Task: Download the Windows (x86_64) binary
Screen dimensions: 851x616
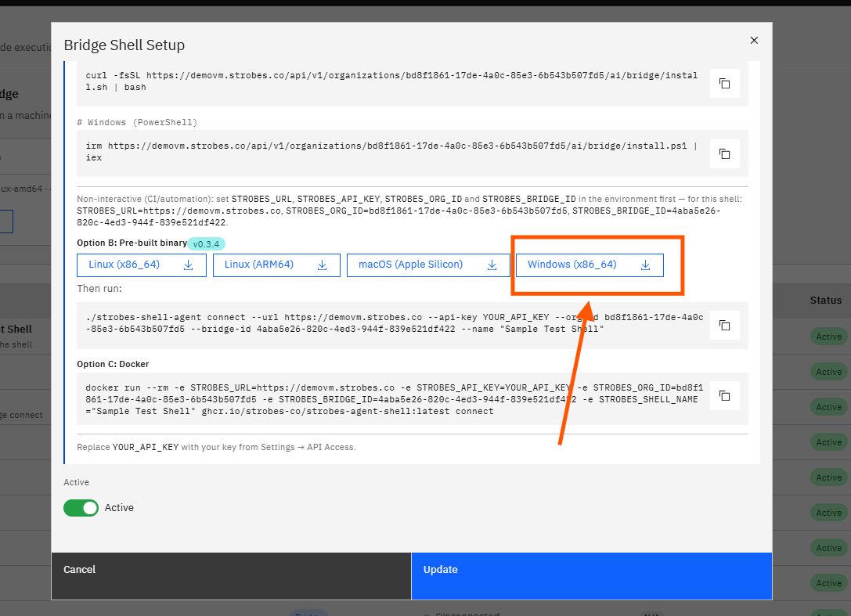Action: click(590, 265)
